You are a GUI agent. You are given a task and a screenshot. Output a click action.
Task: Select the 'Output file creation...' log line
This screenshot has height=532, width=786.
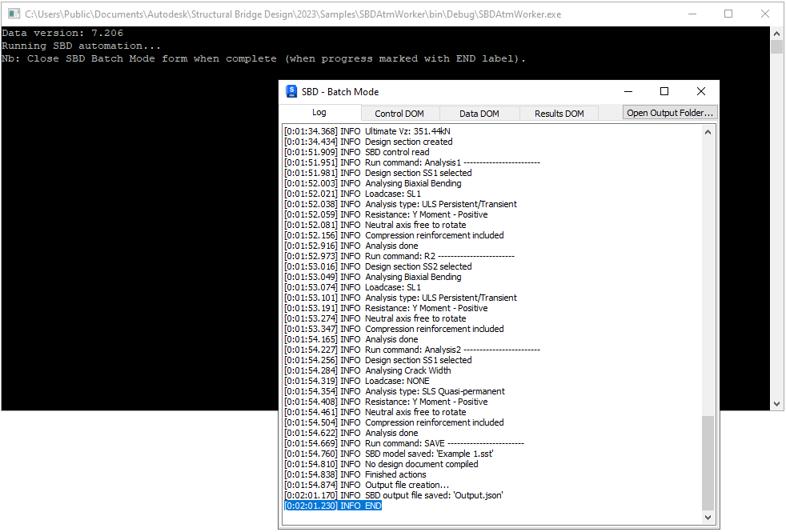click(x=367, y=485)
